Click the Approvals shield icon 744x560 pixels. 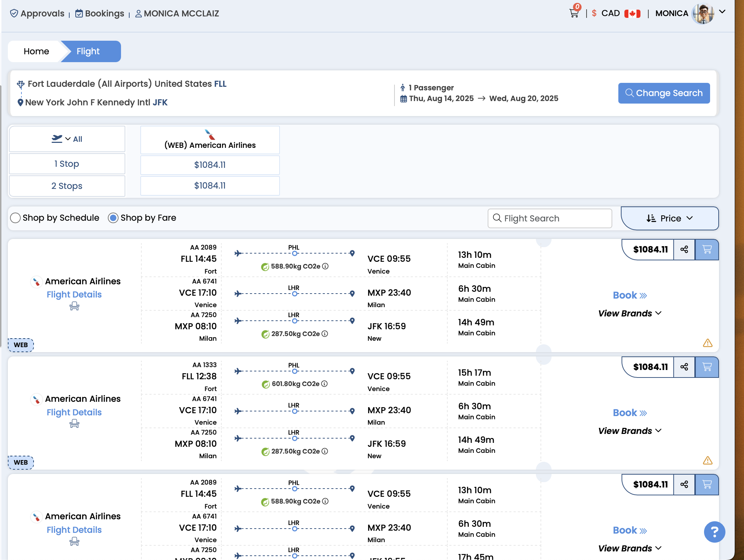pos(14,14)
